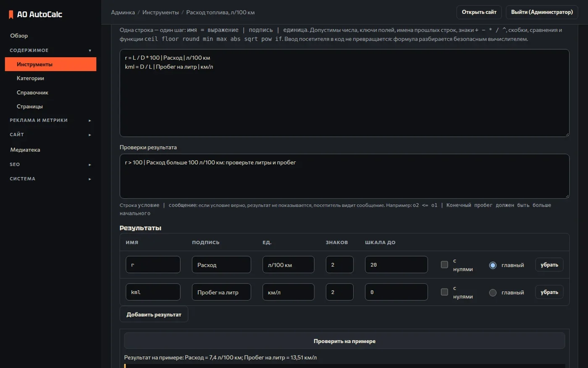The image size is (588, 368).
Task: Open Справочник in the sidebar
Action: coord(50,93)
